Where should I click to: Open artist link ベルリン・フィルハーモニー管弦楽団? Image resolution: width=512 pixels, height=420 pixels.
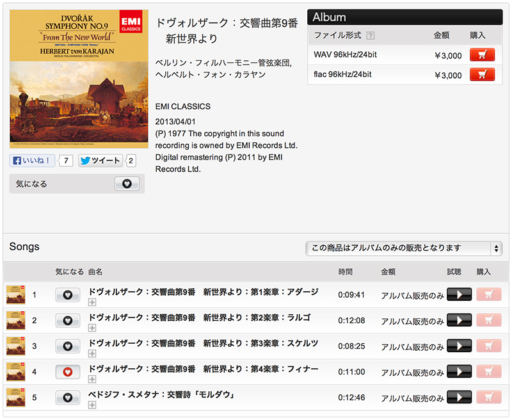[222, 63]
